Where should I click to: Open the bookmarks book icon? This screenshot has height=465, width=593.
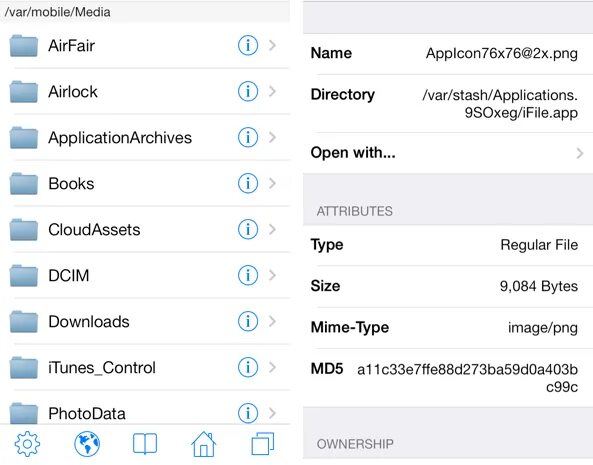[x=145, y=444]
